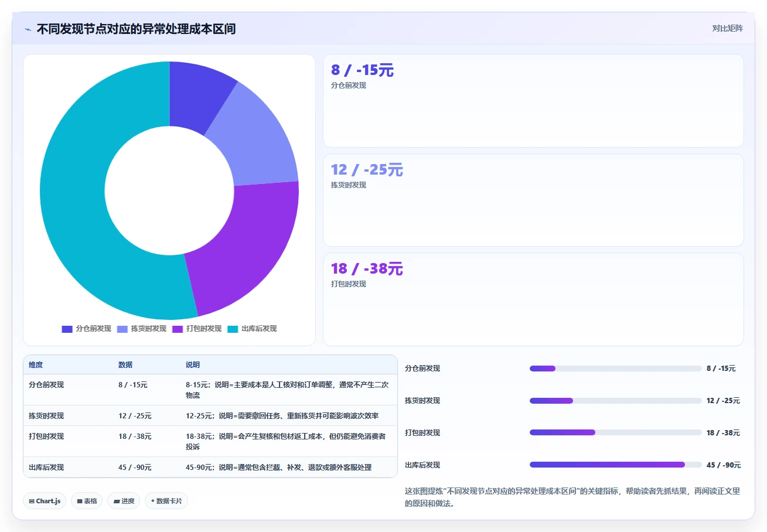Screen dimensions: 767x532
Task: Select the 出库后发现 table row cell
Action: pyautogui.click(x=46, y=468)
